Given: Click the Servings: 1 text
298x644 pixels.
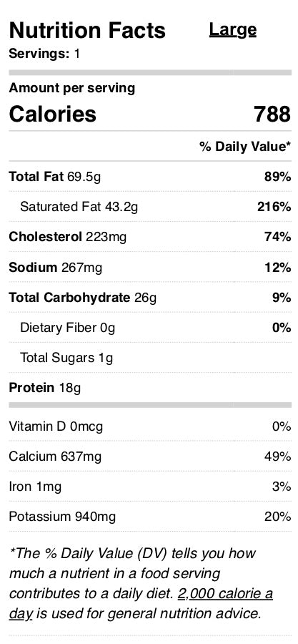Looking at the screenshot, I should coord(44,54).
